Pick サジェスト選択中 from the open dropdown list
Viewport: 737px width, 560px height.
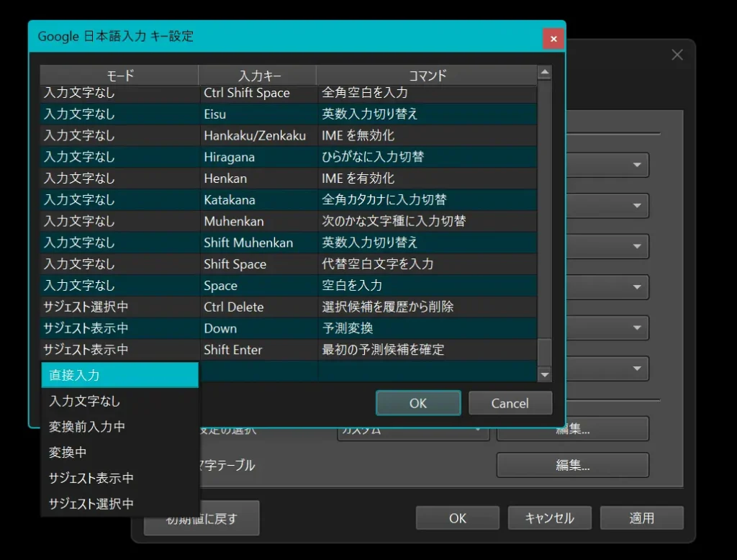[x=120, y=504]
